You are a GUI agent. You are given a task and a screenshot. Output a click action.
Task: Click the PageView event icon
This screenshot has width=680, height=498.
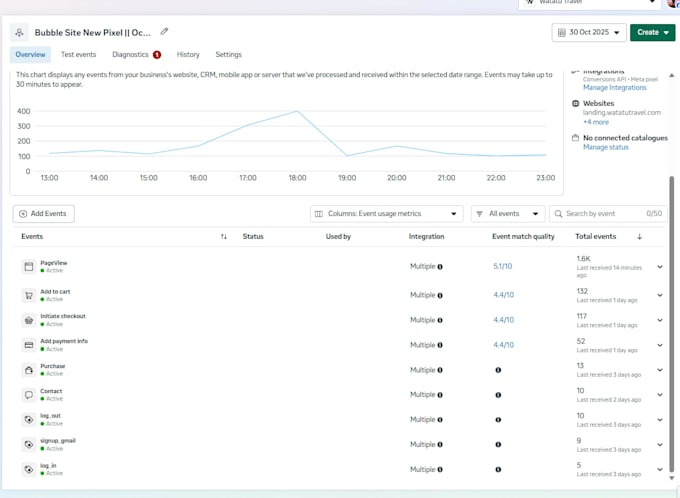pyautogui.click(x=29, y=266)
